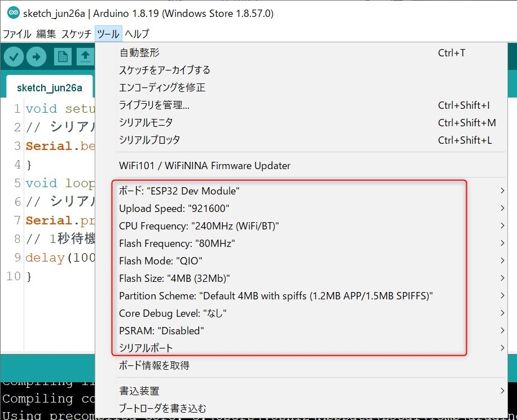Expand the PSRAM "Disabled" submenu
Screen dimensions: 517x420
click(x=161, y=330)
